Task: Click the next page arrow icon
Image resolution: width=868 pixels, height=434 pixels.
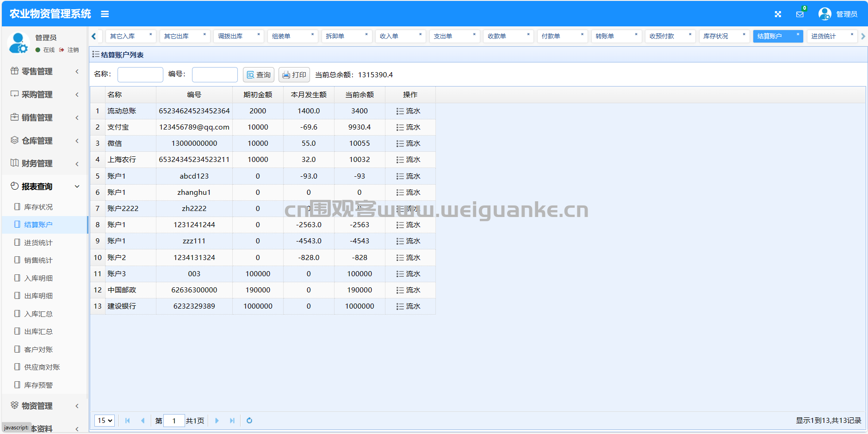Action: (217, 421)
